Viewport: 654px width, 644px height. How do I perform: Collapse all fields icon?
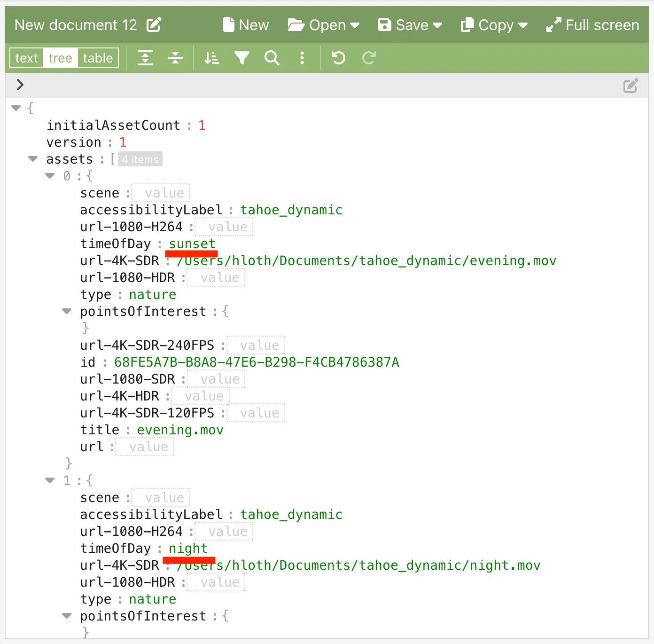coord(175,58)
